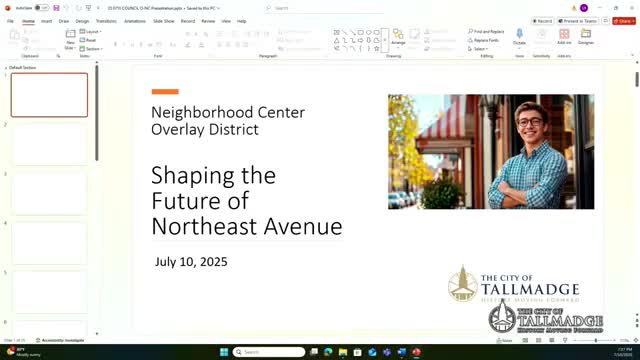This screenshot has width=640, height=360.
Task: Switch to Slide Sorter view icon
Action: coord(538,340)
